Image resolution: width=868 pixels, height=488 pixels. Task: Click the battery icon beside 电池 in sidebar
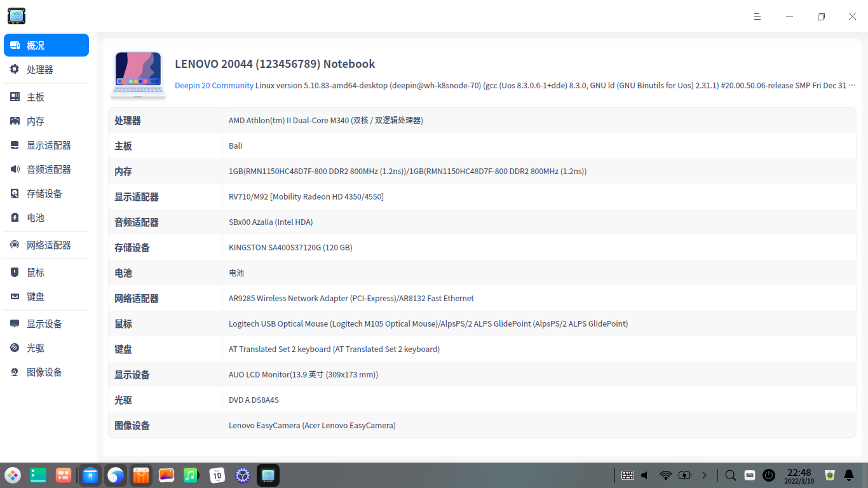(x=15, y=218)
